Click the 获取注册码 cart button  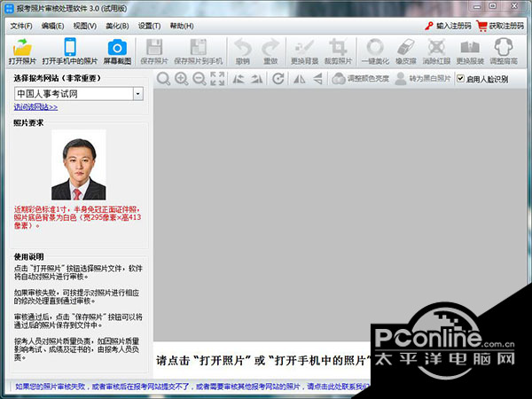click(499, 26)
